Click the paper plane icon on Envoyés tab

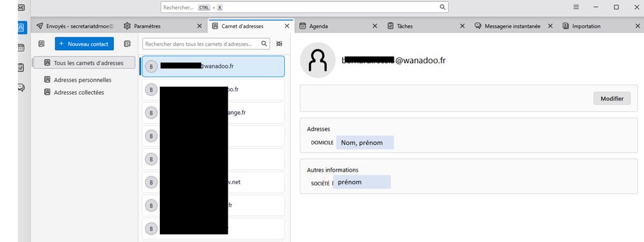click(x=40, y=26)
